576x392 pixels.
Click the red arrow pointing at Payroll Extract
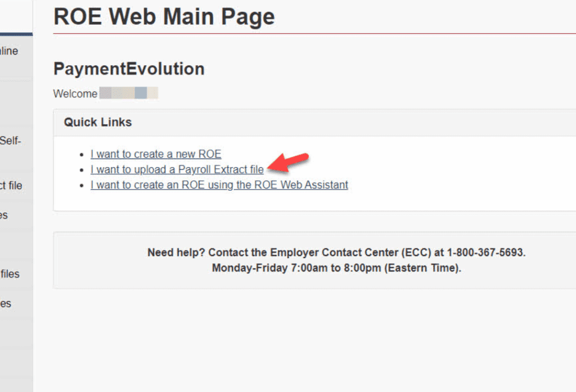pyautogui.click(x=290, y=164)
